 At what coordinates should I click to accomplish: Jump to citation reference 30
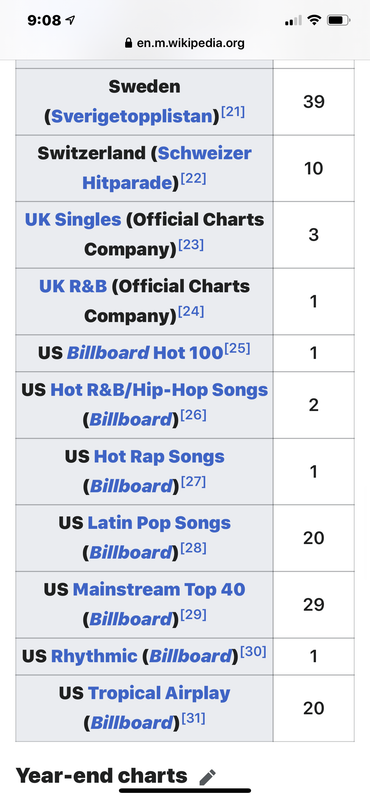253,652
